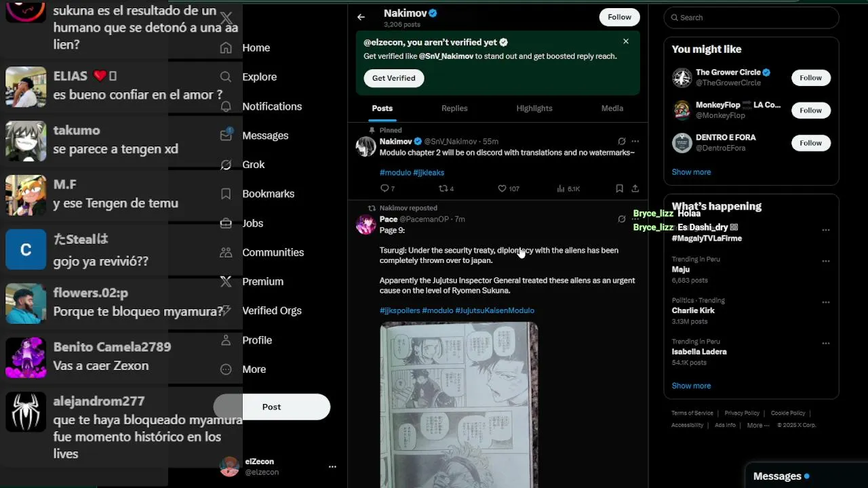
Task: View analytics of pinned post 8.1K
Action: [568, 188]
